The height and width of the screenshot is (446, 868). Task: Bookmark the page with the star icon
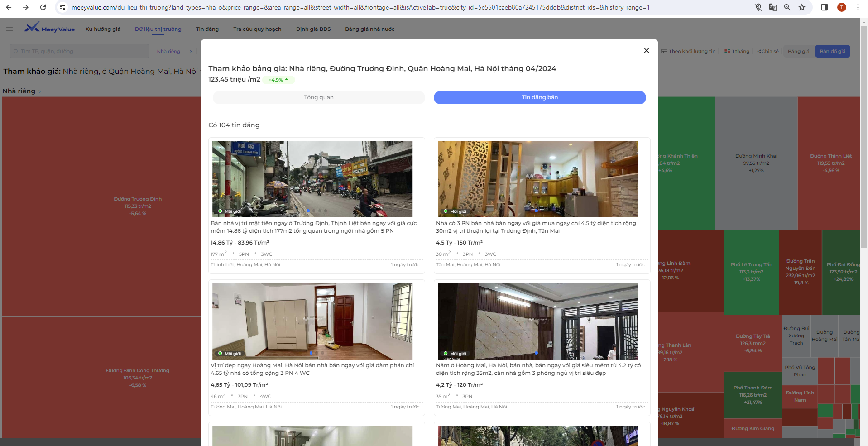[802, 7]
